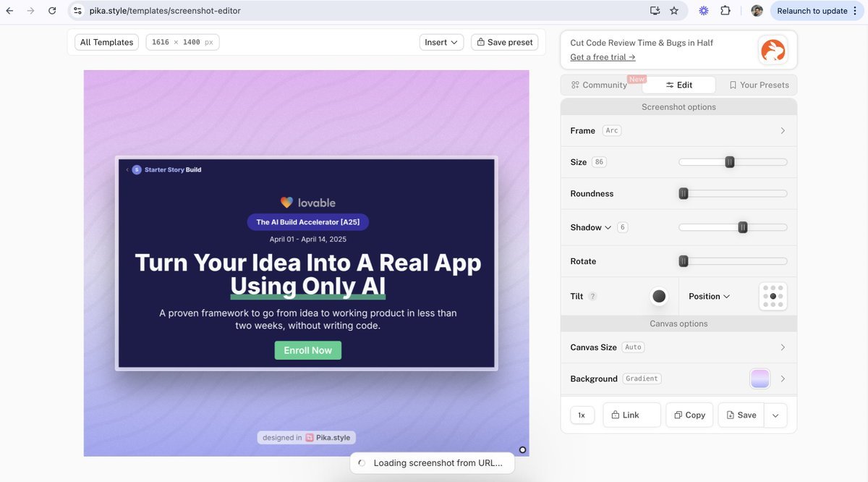Open the purple extension icon in the toolbar
This screenshot has width=868, height=482.
(703, 11)
